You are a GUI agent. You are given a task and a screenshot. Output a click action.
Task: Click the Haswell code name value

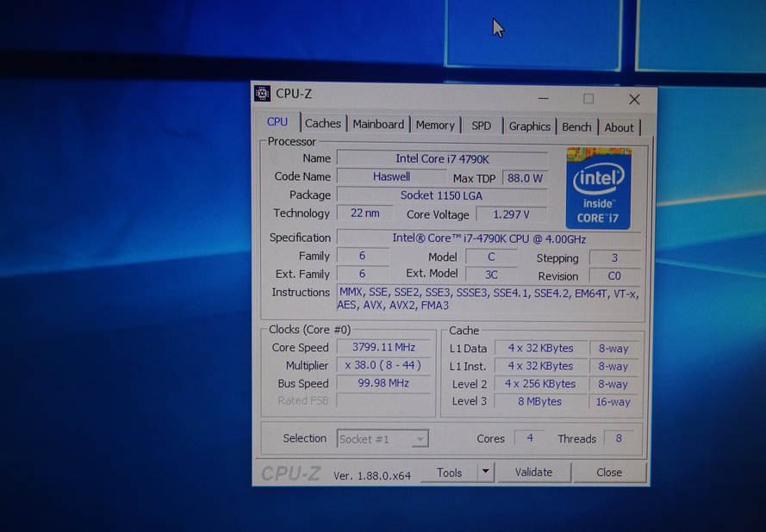click(391, 176)
